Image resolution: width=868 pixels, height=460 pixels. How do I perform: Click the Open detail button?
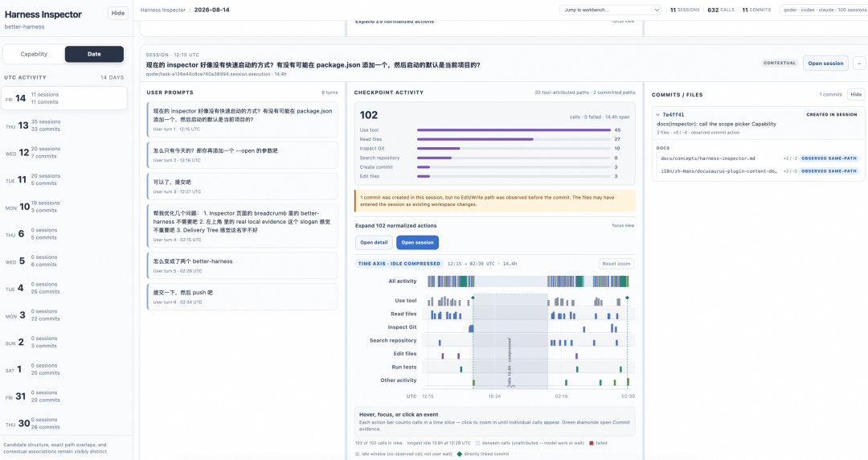click(x=374, y=243)
